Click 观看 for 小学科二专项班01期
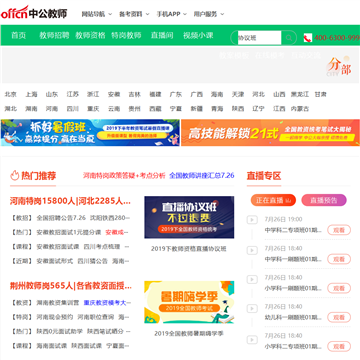 coord(339,346)
